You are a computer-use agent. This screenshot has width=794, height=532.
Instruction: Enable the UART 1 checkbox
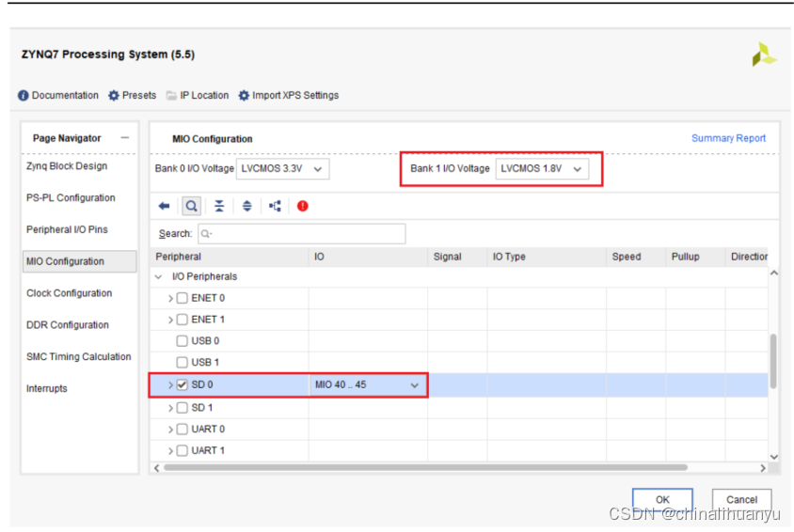coord(183,450)
